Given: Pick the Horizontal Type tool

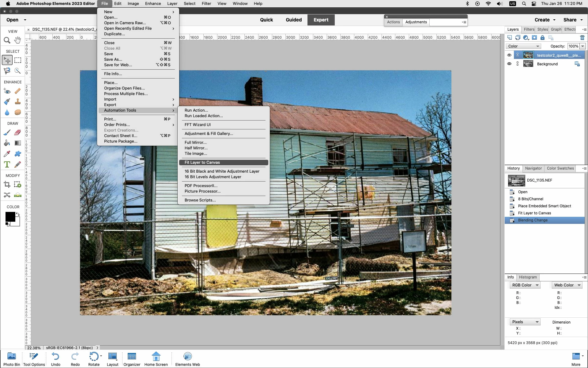Looking at the screenshot, I should pos(7,164).
